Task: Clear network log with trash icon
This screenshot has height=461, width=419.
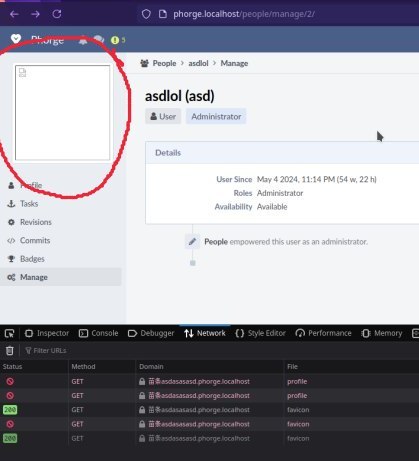Action: 10,350
